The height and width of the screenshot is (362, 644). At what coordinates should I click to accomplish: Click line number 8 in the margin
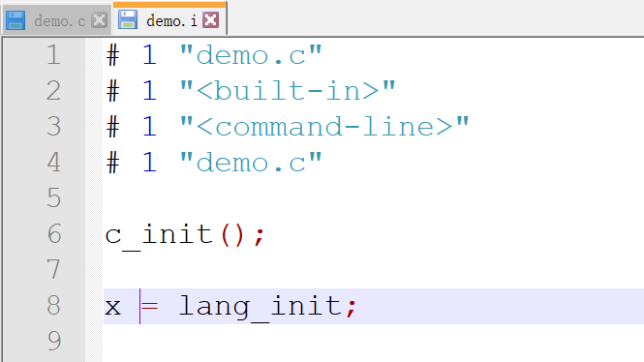click(x=54, y=306)
